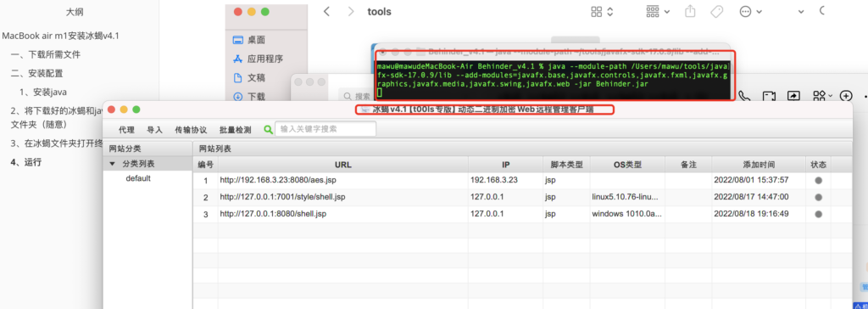Open the apps grid dropdown icon
Image resolution: width=868 pixels, height=309 pixels.
(x=822, y=95)
